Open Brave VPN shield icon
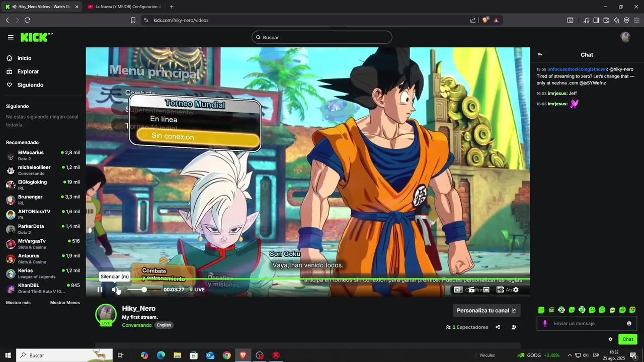The image size is (644, 362). tap(626, 20)
